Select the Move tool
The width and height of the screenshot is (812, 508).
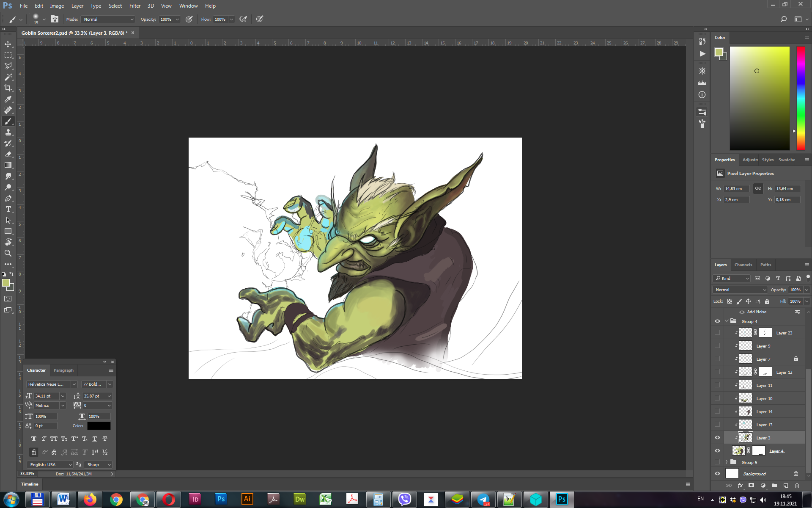coord(8,44)
